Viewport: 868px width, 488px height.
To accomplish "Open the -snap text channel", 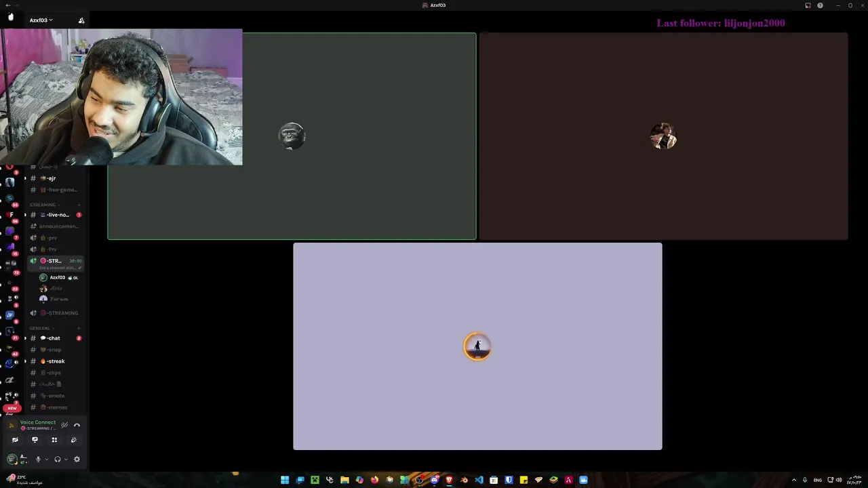I will click(54, 350).
